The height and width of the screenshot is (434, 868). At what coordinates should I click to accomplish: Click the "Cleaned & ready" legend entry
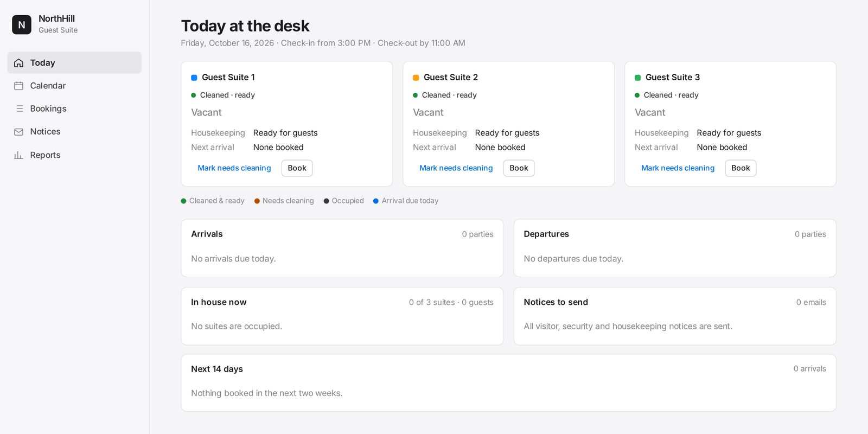213,201
